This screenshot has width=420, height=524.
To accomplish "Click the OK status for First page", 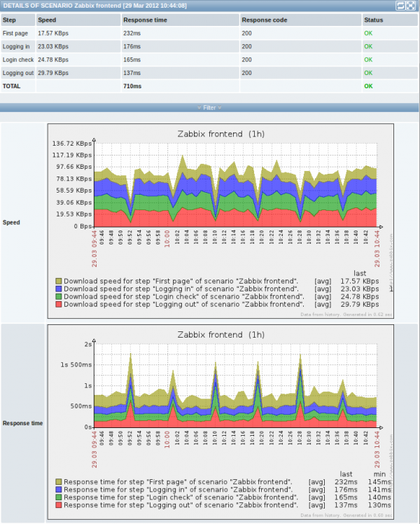I will click(x=368, y=34).
